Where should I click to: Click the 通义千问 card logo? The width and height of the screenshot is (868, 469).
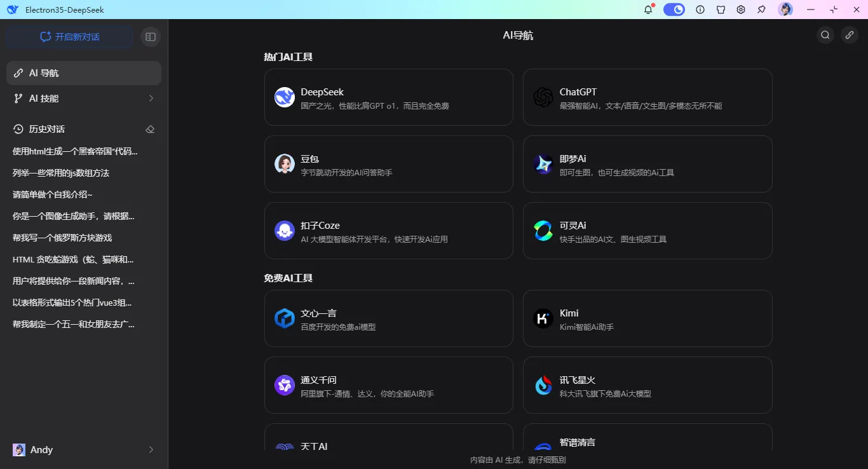pos(285,385)
